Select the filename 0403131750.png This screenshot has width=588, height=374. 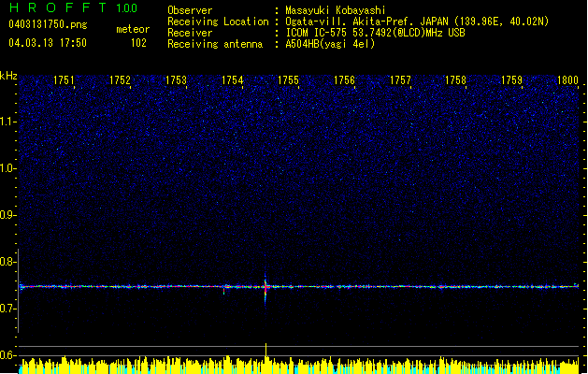coord(48,25)
